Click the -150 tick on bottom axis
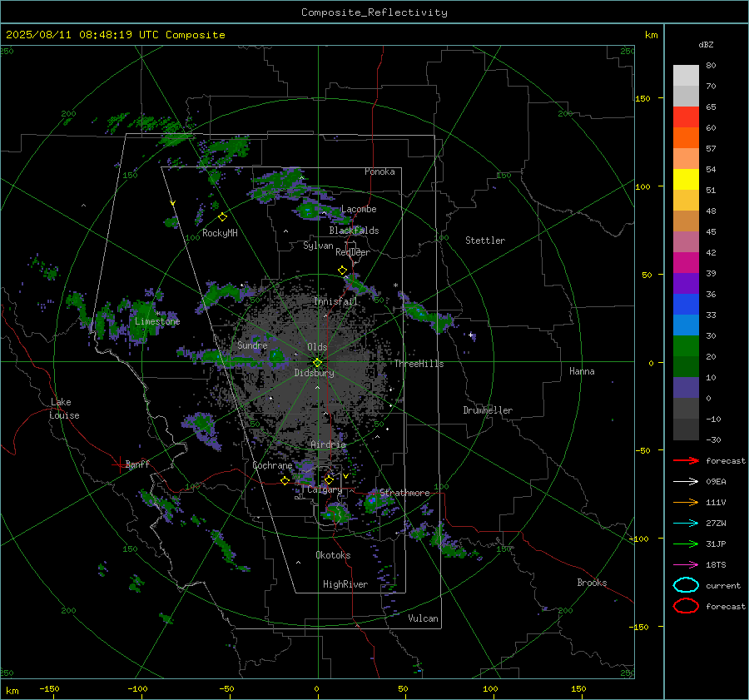Viewport: 749px width, 700px height. pyautogui.click(x=49, y=689)
